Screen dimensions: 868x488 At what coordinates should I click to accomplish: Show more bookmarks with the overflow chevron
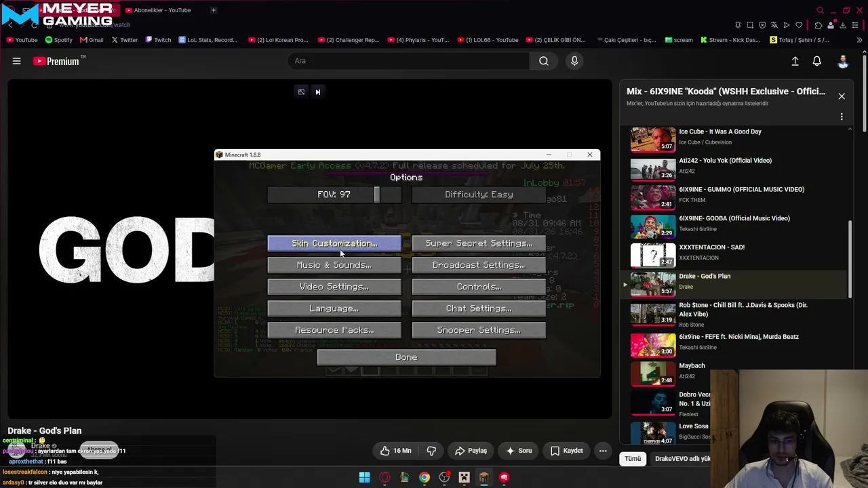(x=859, y=40)
